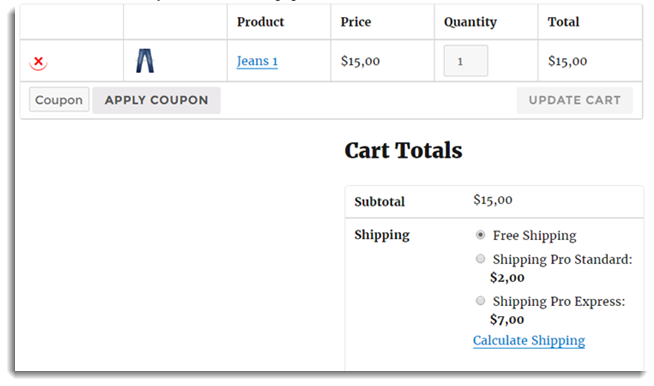Click the Price column header
The width and height of the screenshot is (654, 386).
(x=355, y=22)
